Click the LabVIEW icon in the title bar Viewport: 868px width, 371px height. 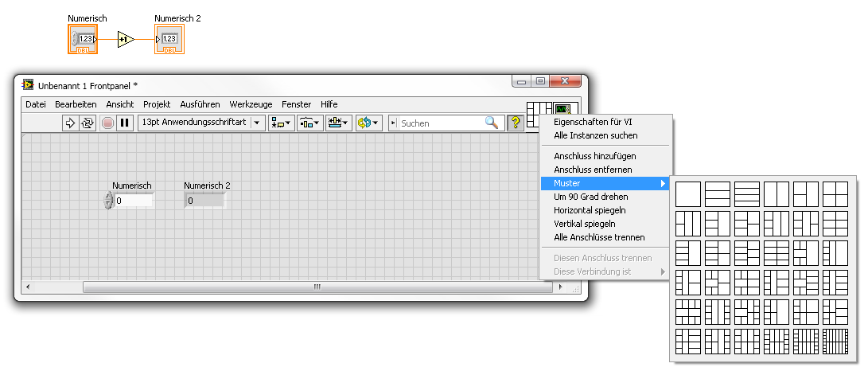tap(28, 84)
